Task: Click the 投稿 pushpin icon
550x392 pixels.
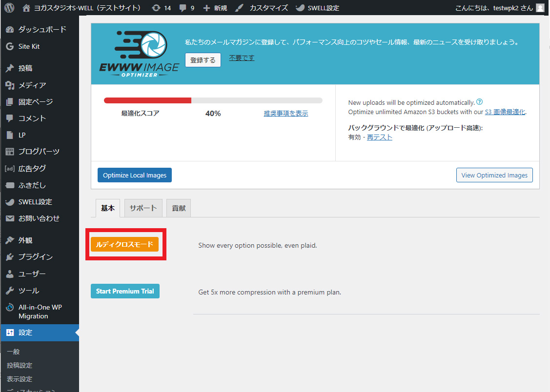Action: point(10,68)
